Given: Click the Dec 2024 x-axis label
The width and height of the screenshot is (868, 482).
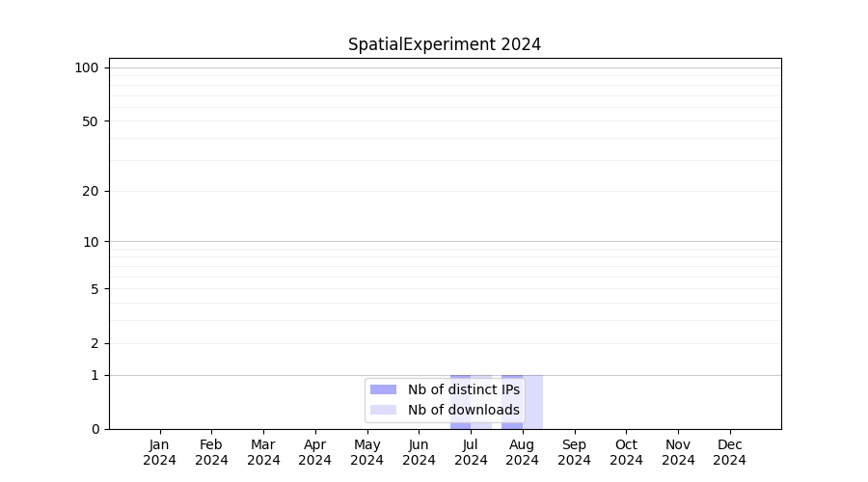Looking at the screenshot, I should 729,452.
